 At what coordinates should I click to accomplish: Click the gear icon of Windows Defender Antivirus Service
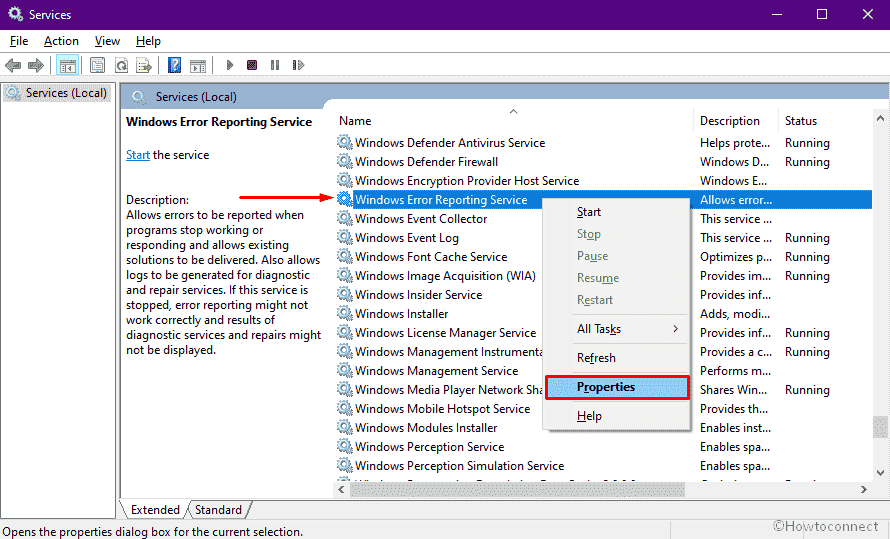tap(344, 142)
